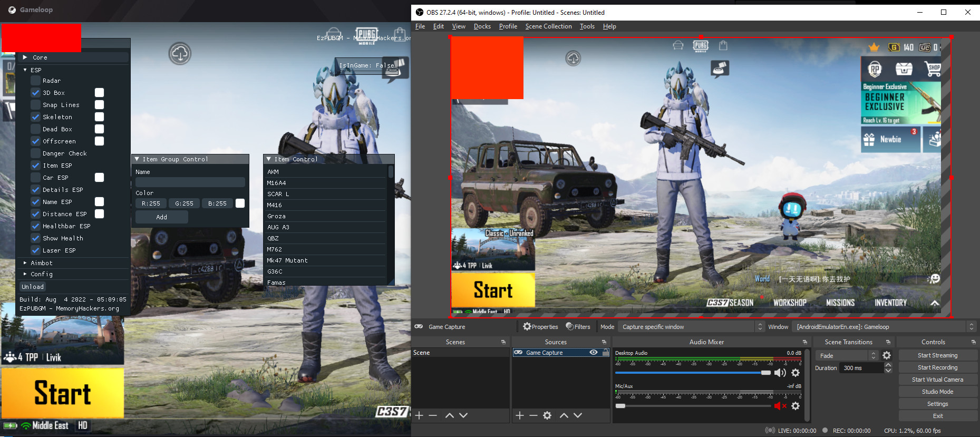
Task: Mute Desktop Audio with the speaker icon
Action: [x=780, y=373]
